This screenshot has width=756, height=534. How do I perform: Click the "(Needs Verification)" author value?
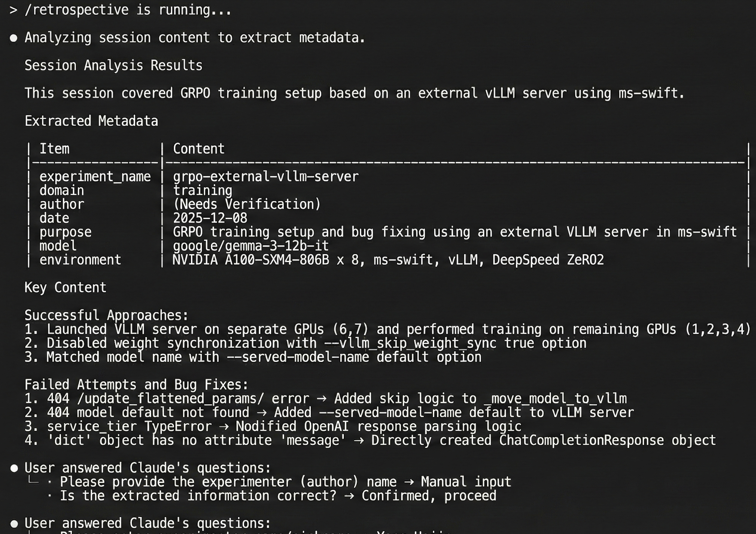tap(247, 204)
